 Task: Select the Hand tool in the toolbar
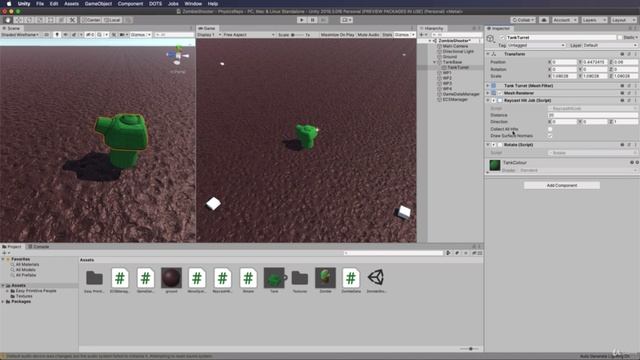[8, 20]
